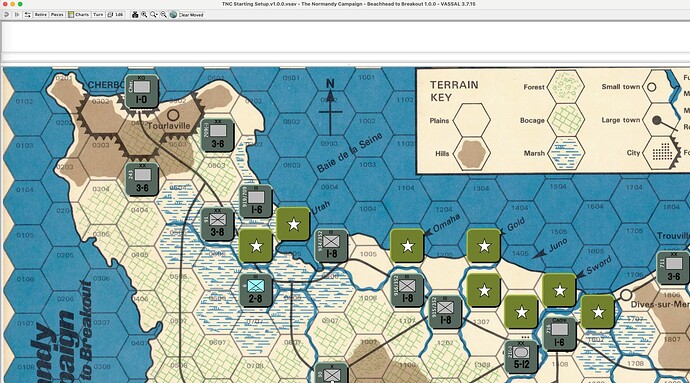Open the zoom level dropdown magnifier

pyautogui.click(x=154, y=15)
